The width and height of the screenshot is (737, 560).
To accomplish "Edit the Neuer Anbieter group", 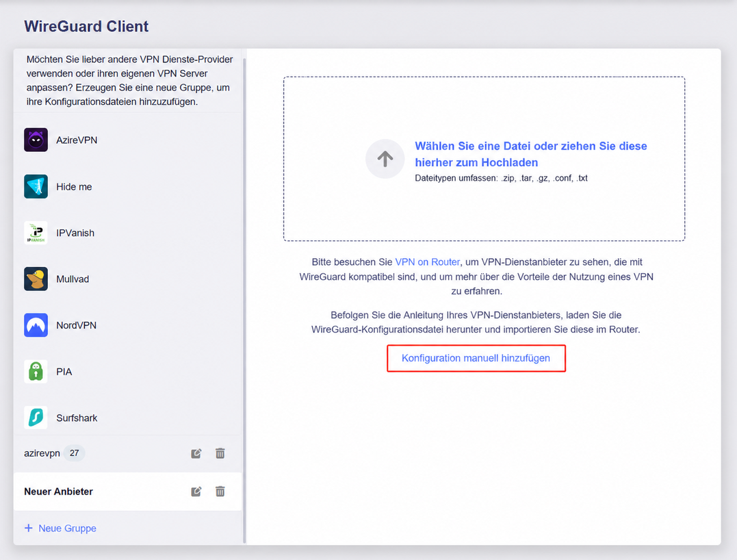I will 196,492.
